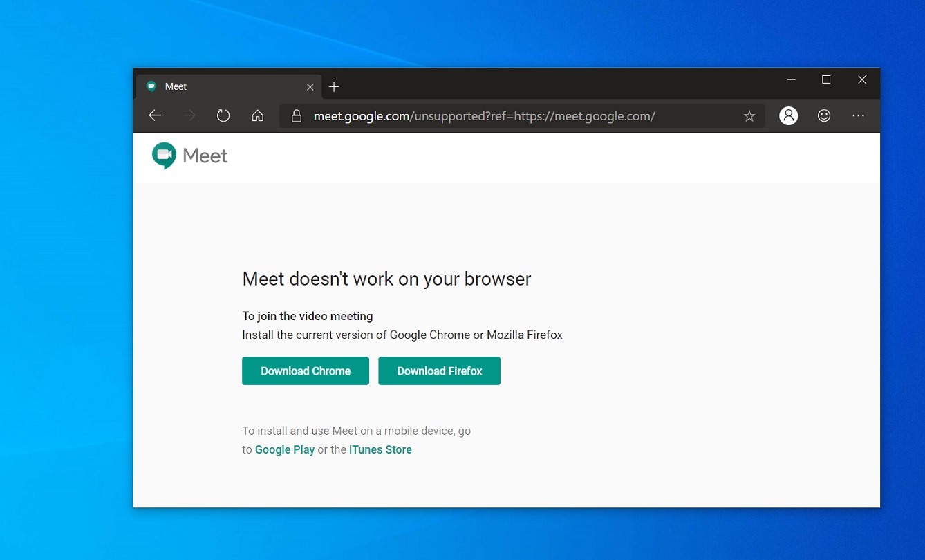Open the user profile icon
Screen dimensions: 925x560
[789, 116]
